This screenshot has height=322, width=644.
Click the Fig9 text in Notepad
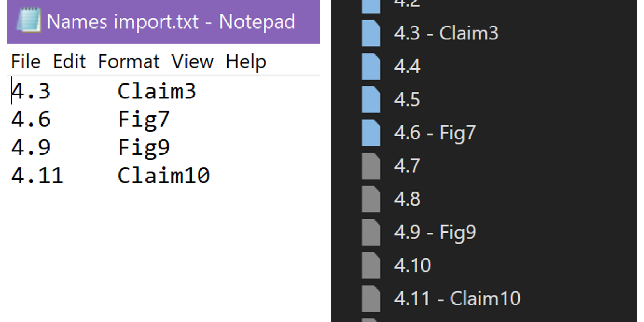[x=144, y=148]
